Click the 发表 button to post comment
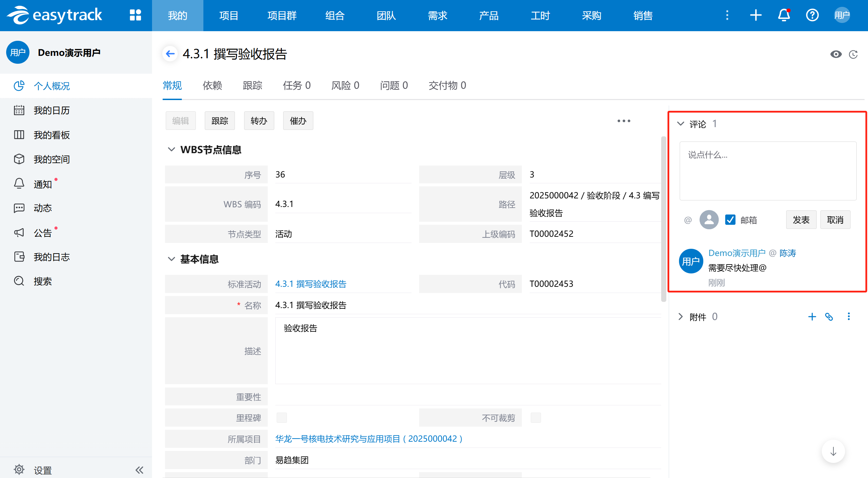This screenshot has height=478, width=868. (801, 220)
